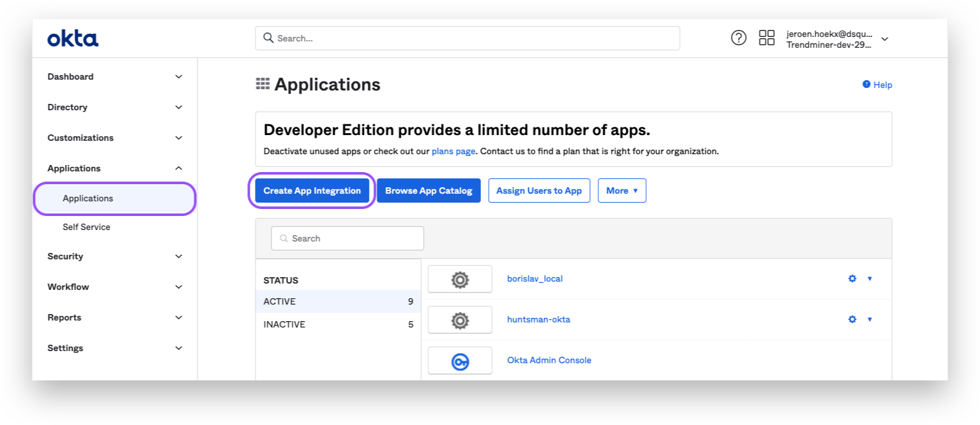Open settings gear for huntsman-okta
This screenshot has height=425, width=980.
[852, 319]
